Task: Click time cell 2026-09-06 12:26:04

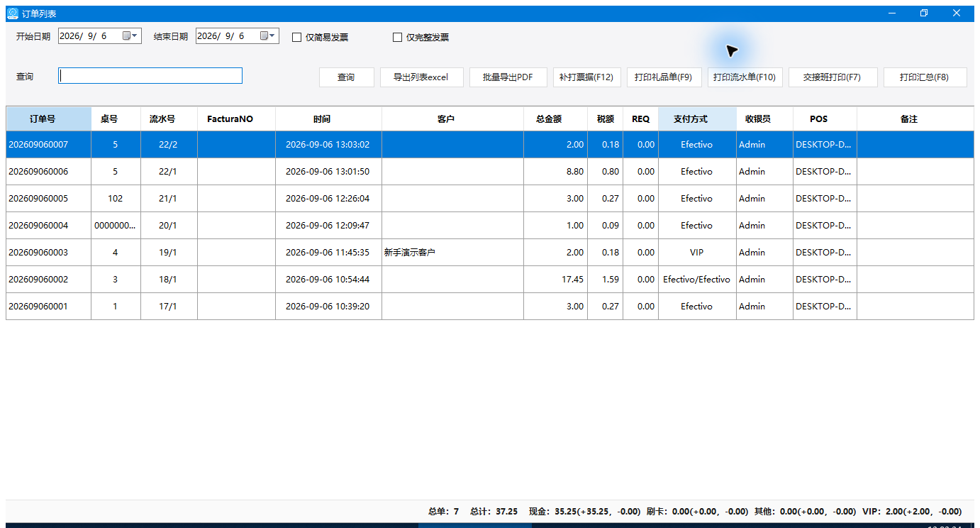Action: [x=329, y=199]
